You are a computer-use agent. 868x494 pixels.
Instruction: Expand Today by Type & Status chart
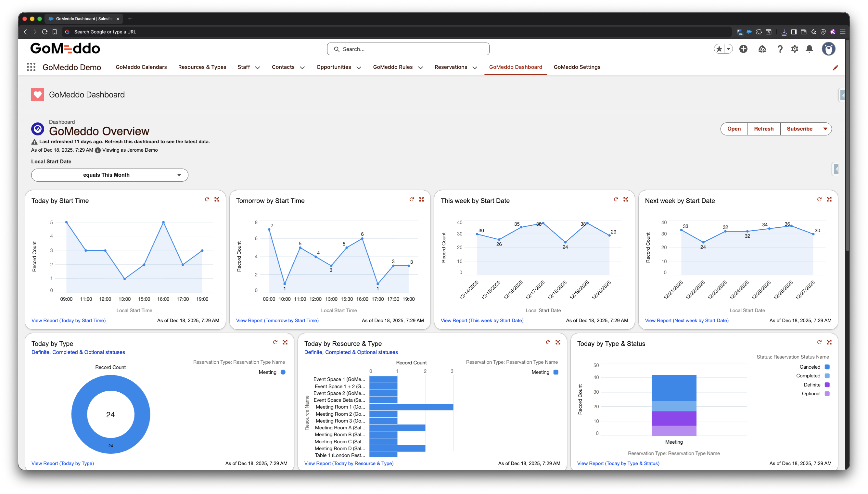(829, 342)
